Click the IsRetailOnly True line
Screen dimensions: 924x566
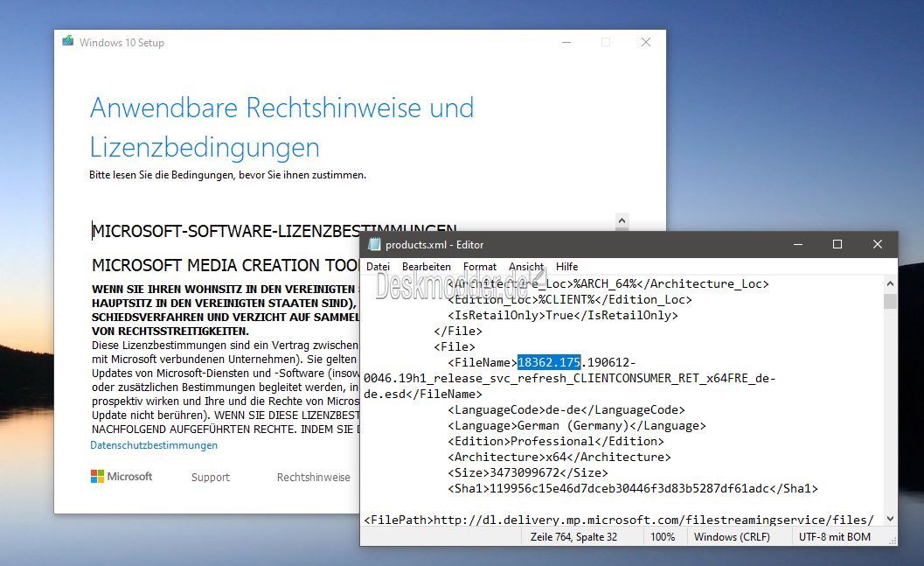[x=563, y=316]
